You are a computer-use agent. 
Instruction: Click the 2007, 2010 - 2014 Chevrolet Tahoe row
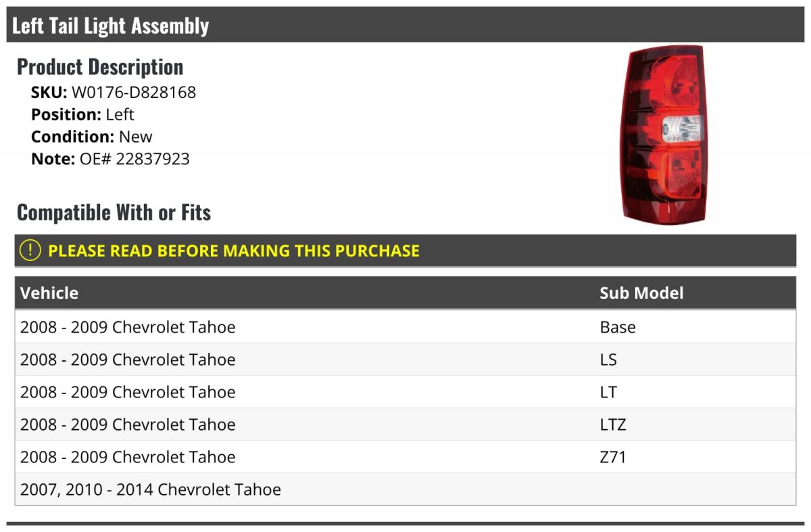pyautogui.click(x=151, y=489)
